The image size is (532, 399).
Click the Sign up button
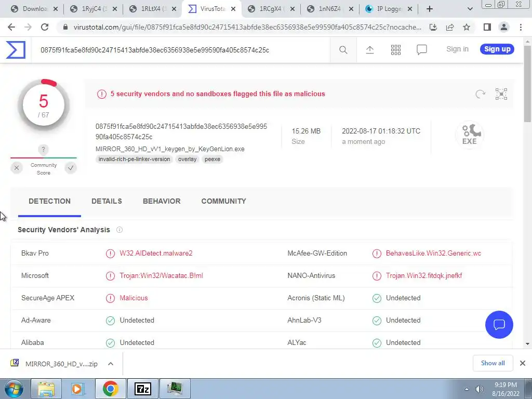pos(497,49)
